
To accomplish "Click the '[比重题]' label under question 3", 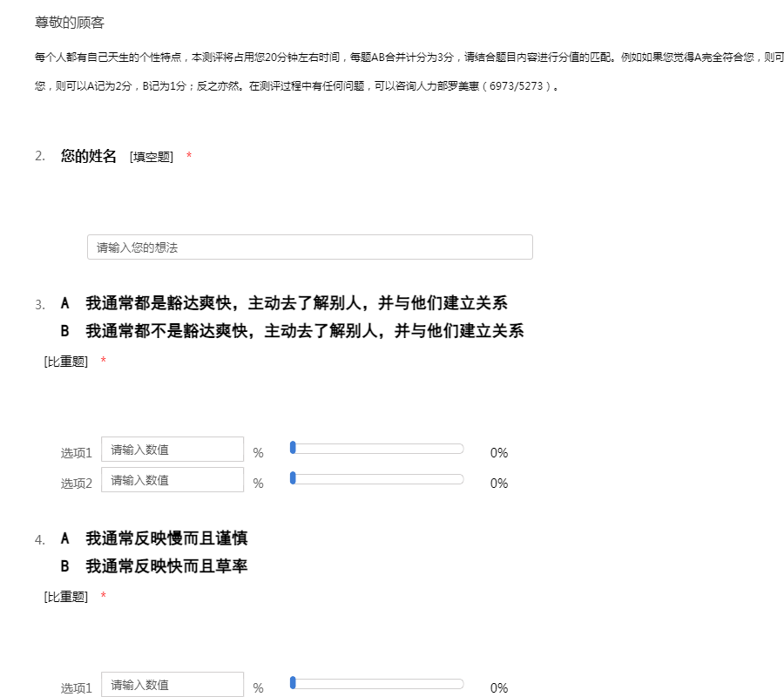I will pos(66,362).
